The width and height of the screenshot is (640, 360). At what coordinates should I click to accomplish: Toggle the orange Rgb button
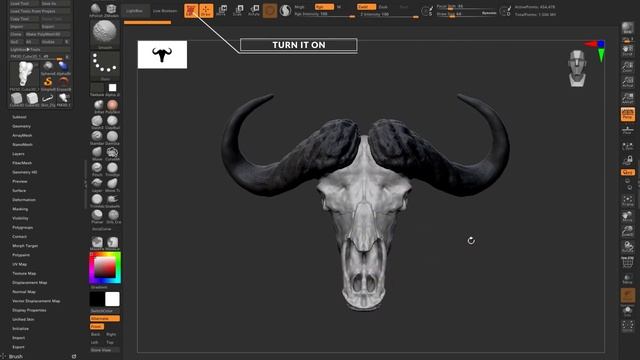pyautogui.click(x=324, y=7)
